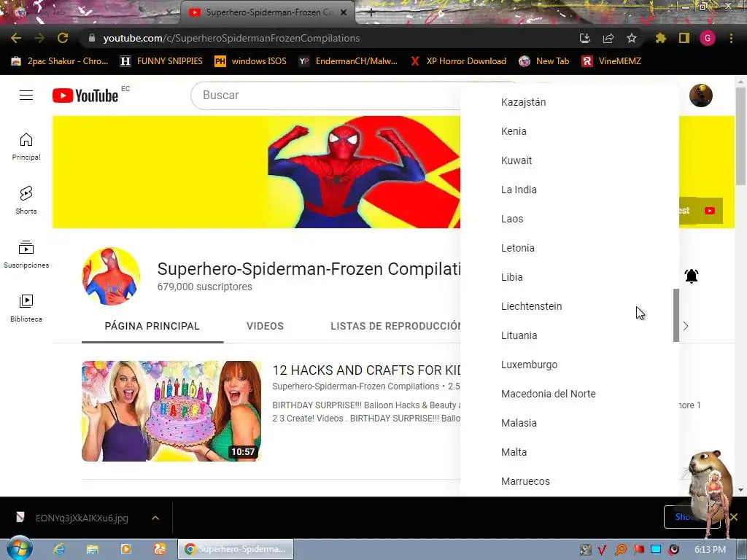The width and height of the screenshot is (747, 560).
Task: Open Shorts in the sidebar
Action: click(26, 201)
